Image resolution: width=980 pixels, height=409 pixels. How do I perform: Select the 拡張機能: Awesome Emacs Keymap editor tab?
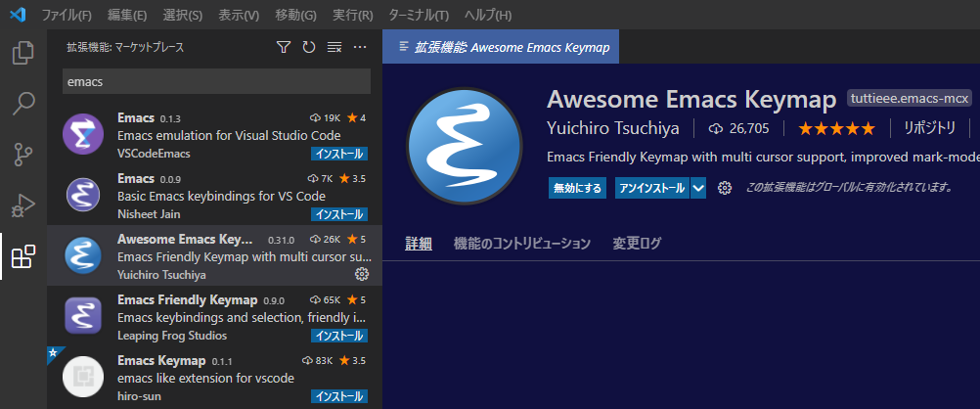click(501, 47)
